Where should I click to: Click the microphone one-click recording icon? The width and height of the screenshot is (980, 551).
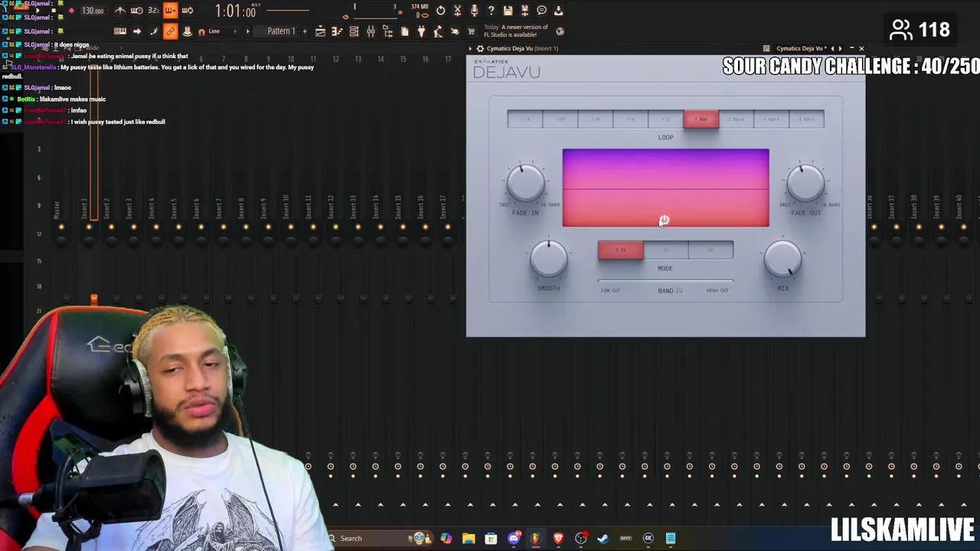tap(474, 11)
